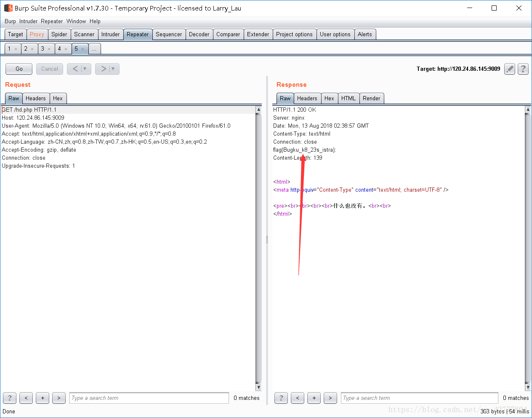This screenshot has width=532, height=418.
Task: Open the Repeater menu in menu bar
Action: pyautogui.click(x=52, y=21)
